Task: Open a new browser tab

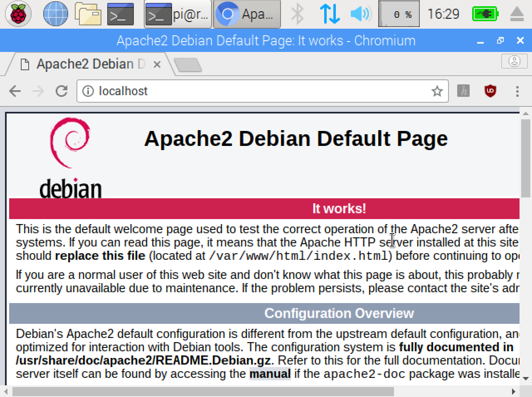Action: click(188, 65)
